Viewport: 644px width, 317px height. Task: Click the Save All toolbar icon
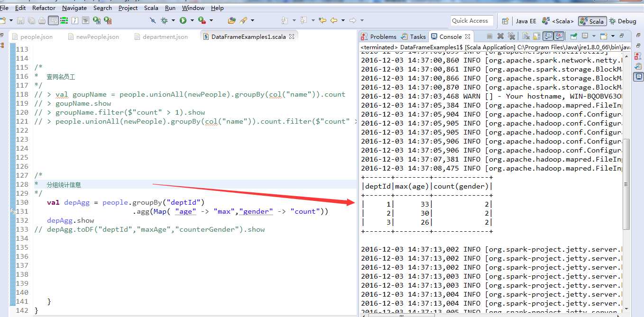click(x=32, y=20)
